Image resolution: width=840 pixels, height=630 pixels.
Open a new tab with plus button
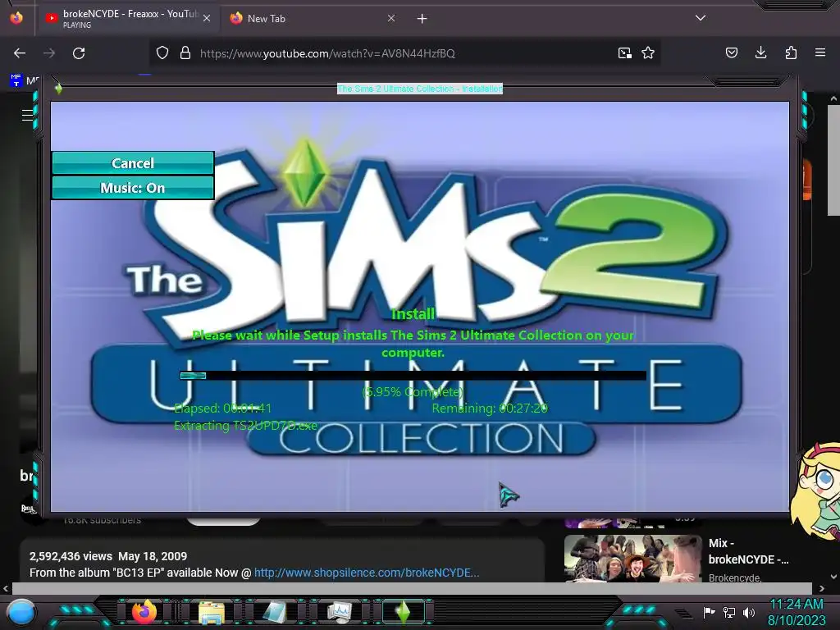(x=422, y=19)
